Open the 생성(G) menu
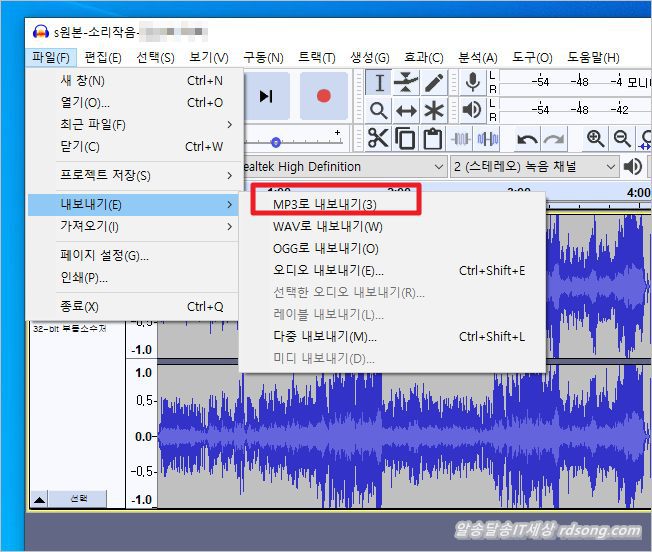Screen dimensions: 652x552 370,57
